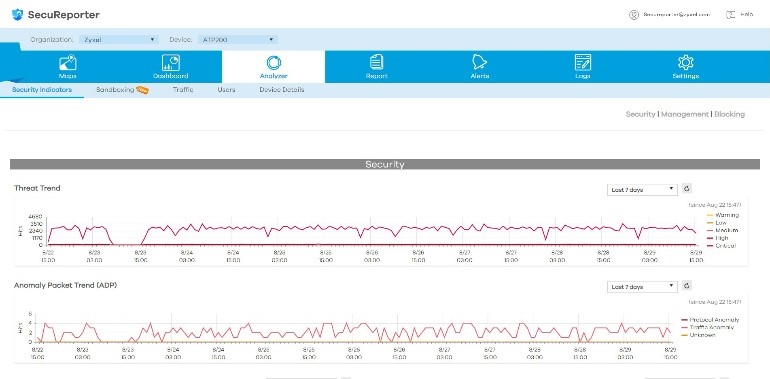Image resolution: width=770 pixels, height=379 pixels.
Task: Jump to the Blocking section link
Action: click(x=729, y=114)
